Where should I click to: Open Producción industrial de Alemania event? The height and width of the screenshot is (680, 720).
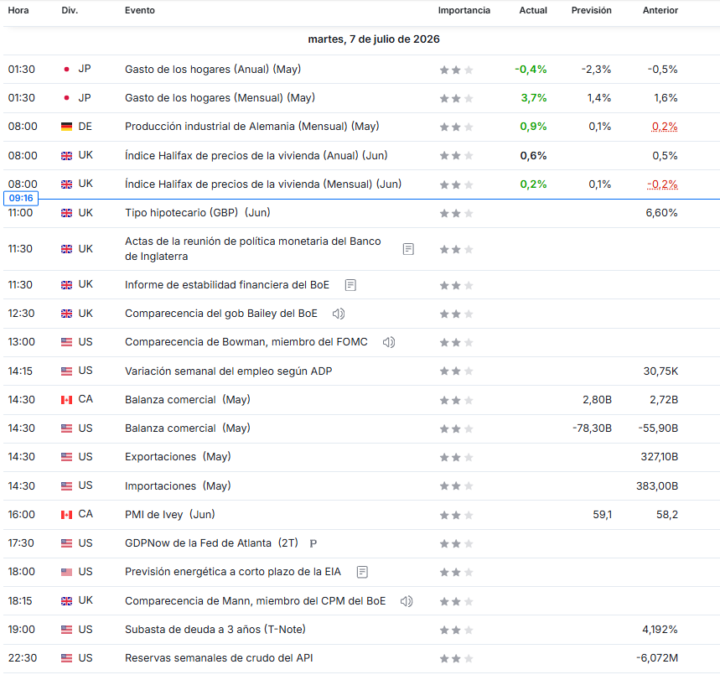tap(252, 126)
